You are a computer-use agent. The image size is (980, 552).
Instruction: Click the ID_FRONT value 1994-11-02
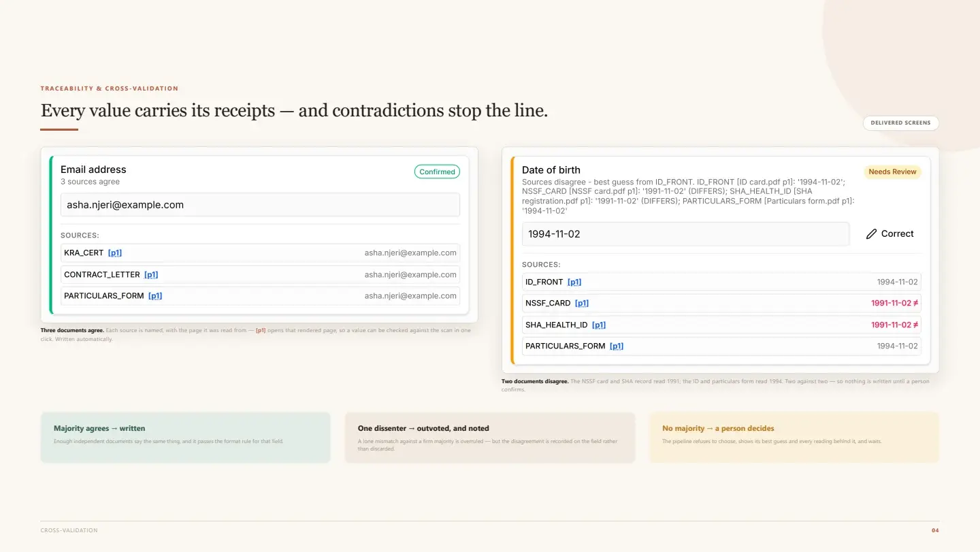point(897,282)
